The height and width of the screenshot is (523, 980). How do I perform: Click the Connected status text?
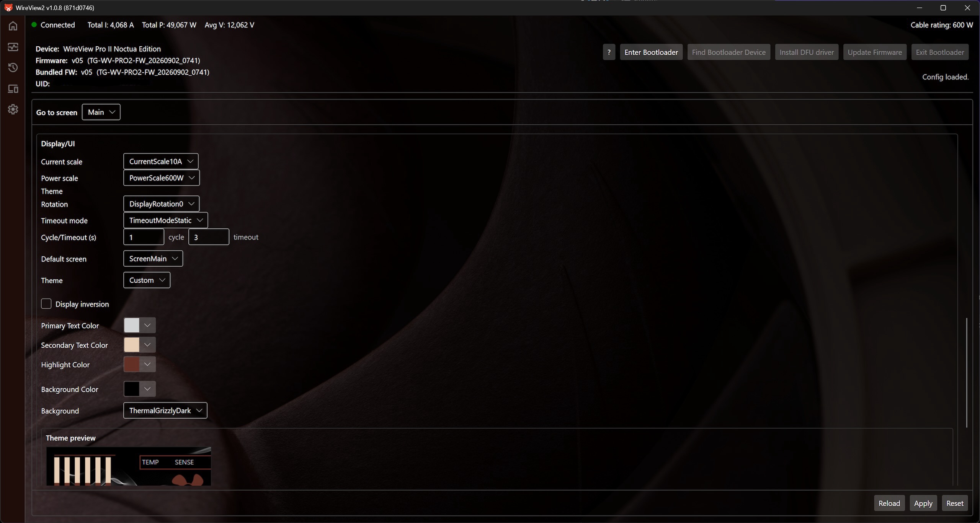[x=58, y=25]
